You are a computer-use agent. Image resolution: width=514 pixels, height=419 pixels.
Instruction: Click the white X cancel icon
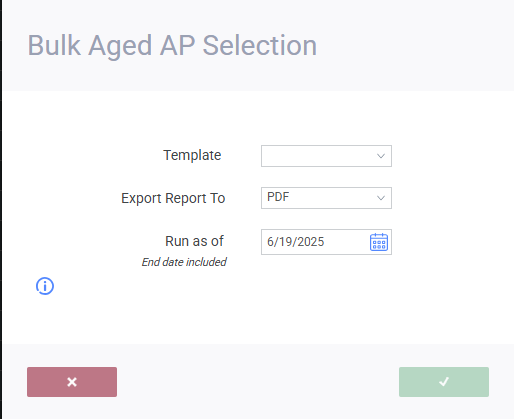tap(72, 382)
